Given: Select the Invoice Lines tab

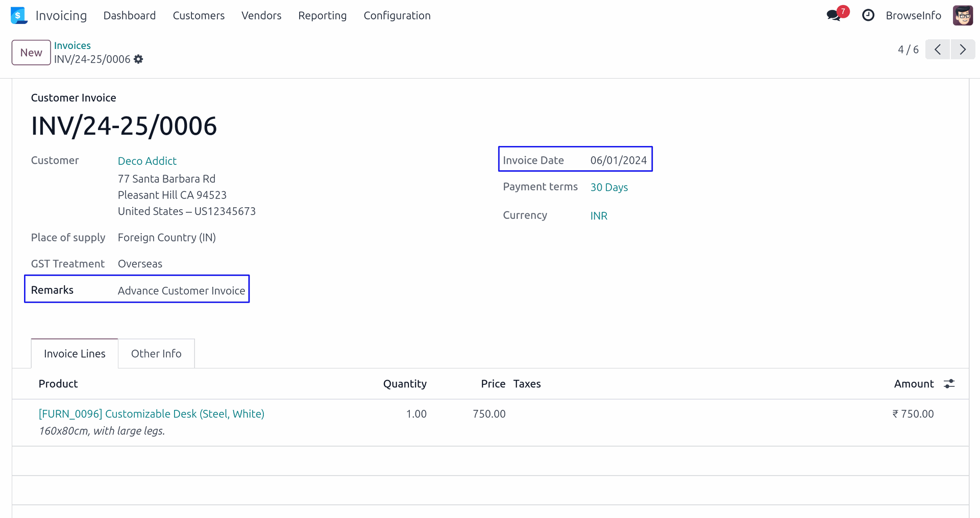Looking at the screenshot, I should (x=75, y=354).
